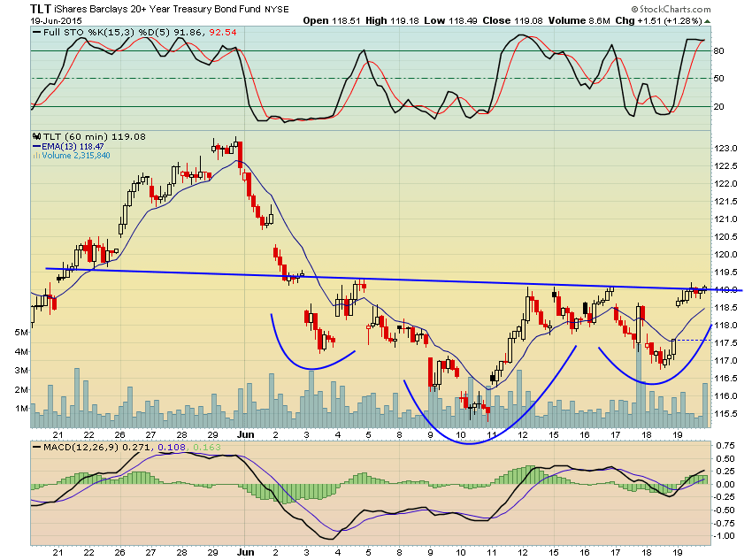Image resolution: width=752 pixels, height=560 pixels.
Task: Click the 121.5 price axis label
Action: 725,202
